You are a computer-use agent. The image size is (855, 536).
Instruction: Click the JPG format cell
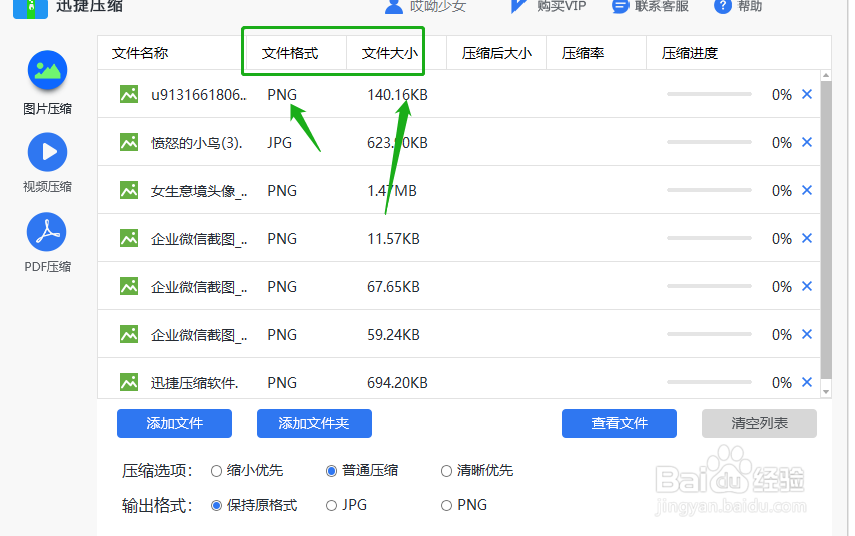tap(279, 143)
